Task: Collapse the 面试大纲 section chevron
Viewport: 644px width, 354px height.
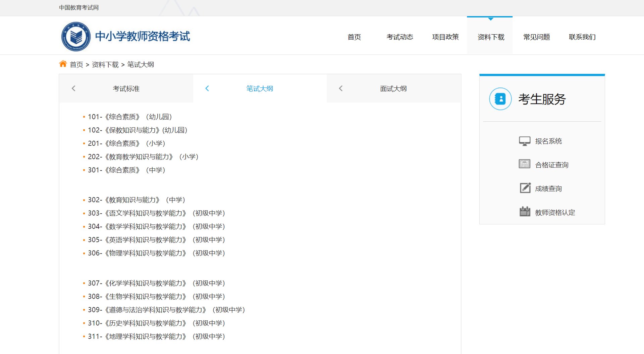Action: click(341, 88)
